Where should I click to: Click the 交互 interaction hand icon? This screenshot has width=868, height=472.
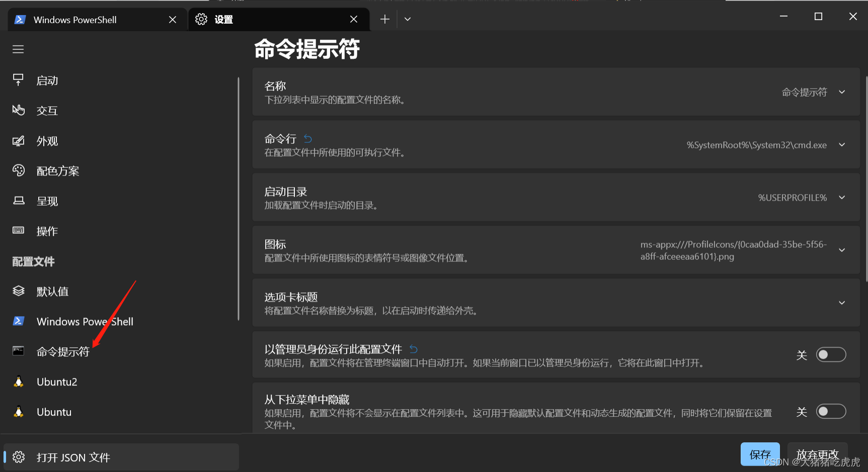pos(18,110)
